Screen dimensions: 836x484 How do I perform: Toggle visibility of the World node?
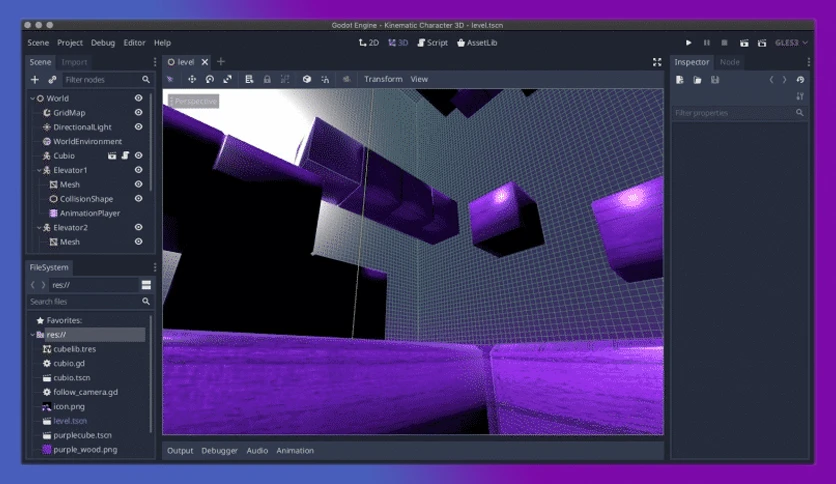click(x=139, y=98)
